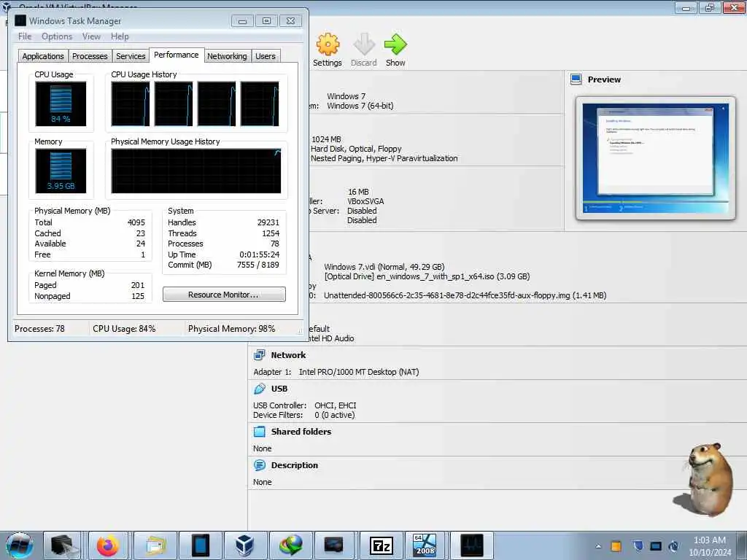Click the Task Manager title bar icon
747x560 pixels.
click(20, 20)
